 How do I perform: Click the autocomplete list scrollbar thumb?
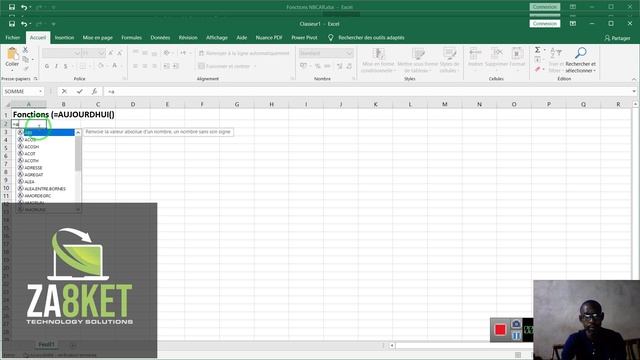coord(78,153)
